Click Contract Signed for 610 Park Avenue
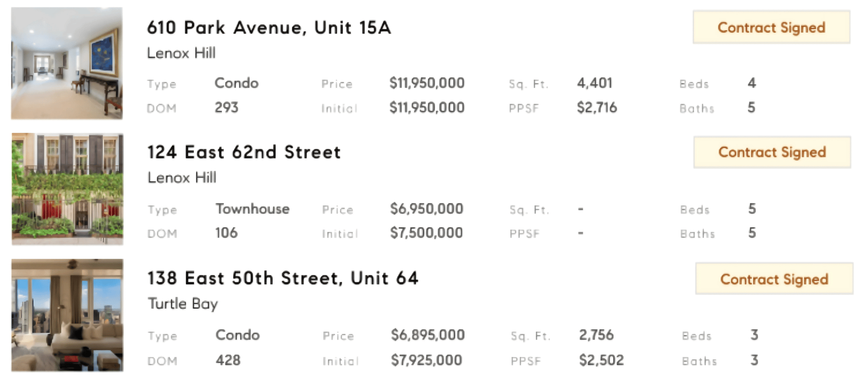This screenshot has height=380, width=868. click(771, 28)
